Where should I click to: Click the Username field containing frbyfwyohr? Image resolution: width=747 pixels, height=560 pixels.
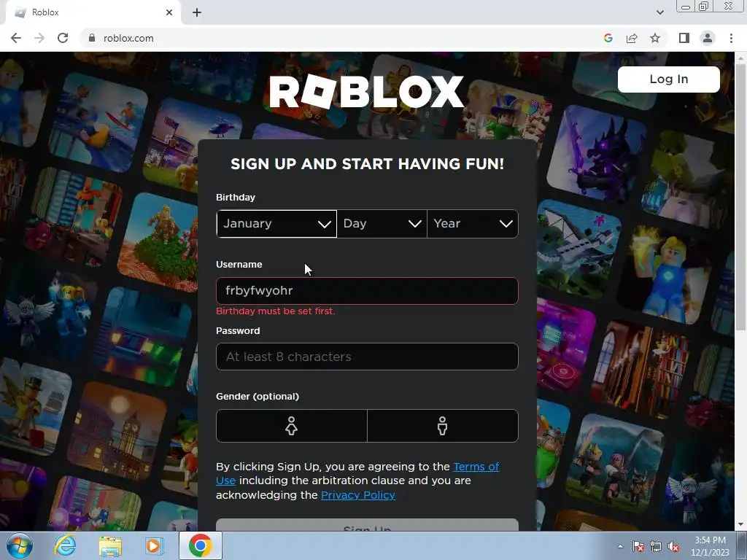(367, 291)
